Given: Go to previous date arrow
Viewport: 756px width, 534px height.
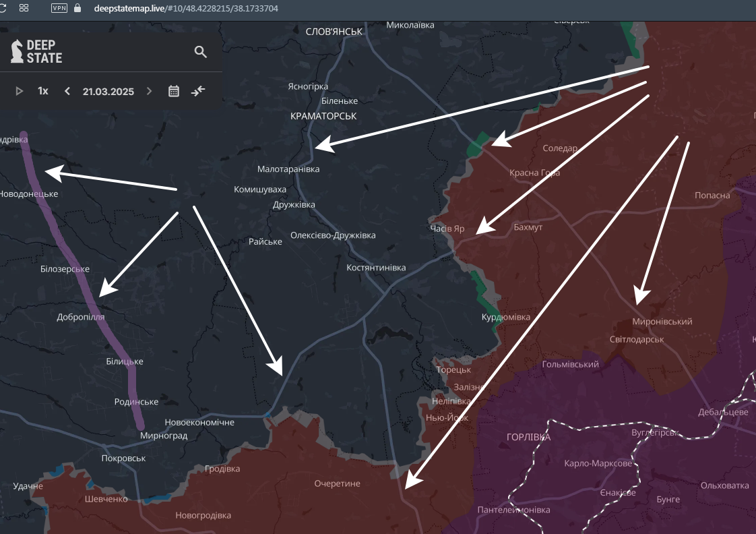Looking at the screenshot, I should [67, 91].
